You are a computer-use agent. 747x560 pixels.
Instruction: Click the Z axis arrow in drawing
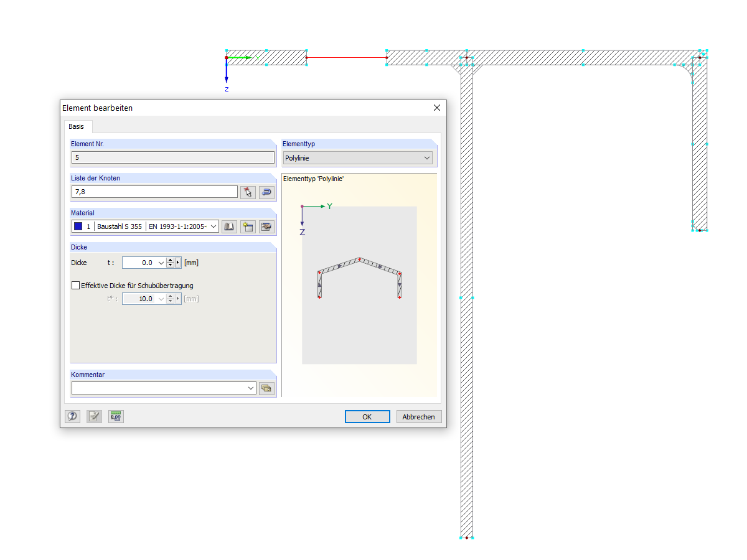[x=227, y=72]
